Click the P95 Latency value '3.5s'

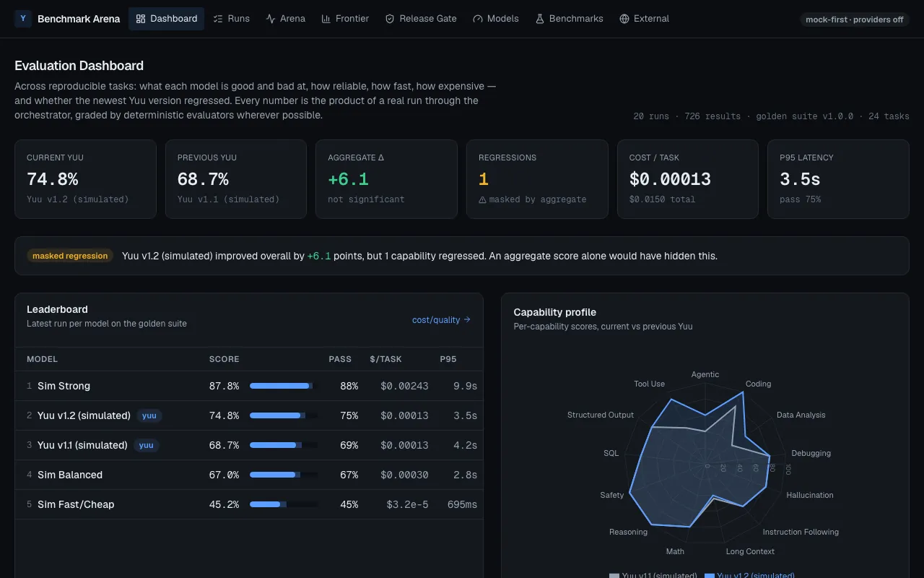click(x=800, y=179)
